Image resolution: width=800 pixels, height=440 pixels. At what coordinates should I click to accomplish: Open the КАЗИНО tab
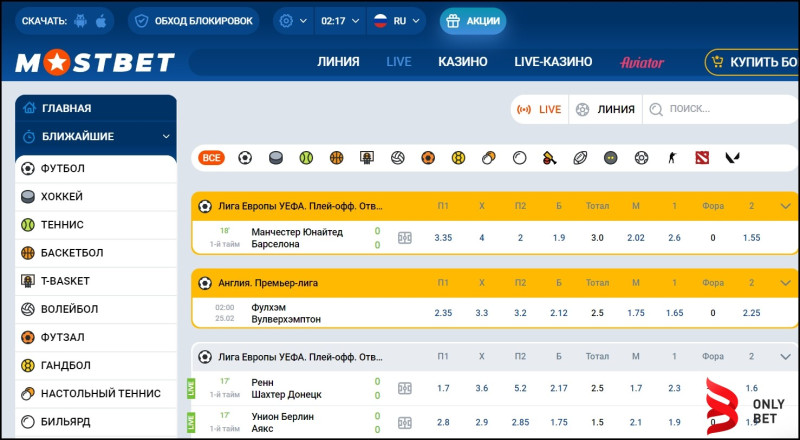point(462,62)
